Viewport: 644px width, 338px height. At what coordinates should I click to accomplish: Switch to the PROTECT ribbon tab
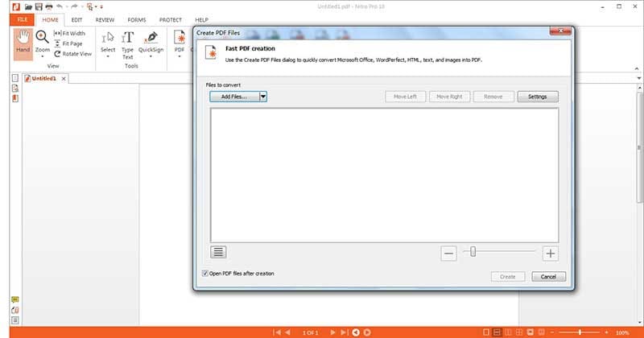click(171, 19)
